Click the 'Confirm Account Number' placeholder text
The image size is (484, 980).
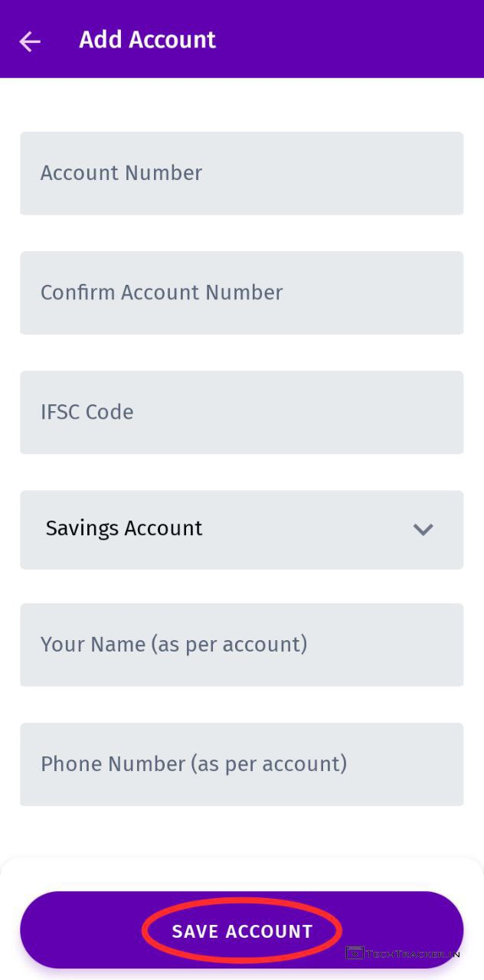click(162, 292)
